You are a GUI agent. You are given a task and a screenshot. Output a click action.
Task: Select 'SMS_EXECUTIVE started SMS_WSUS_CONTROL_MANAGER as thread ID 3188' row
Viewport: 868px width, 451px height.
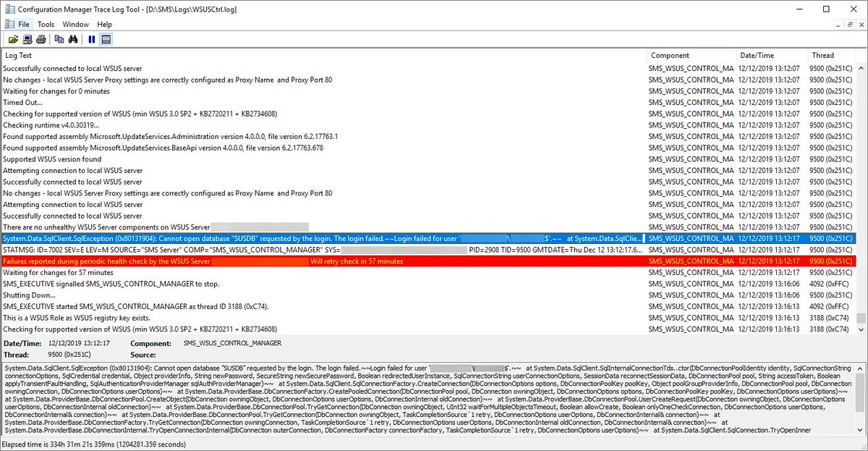427,306
